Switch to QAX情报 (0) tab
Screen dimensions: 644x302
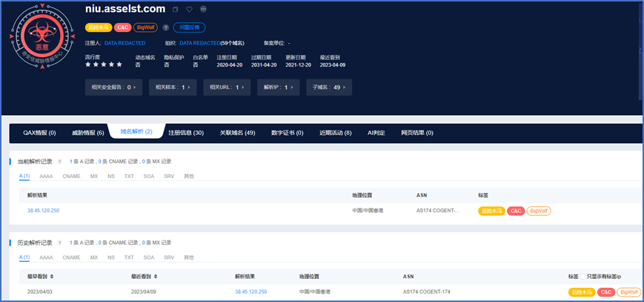pyautogui.click(x=39, y=133)
